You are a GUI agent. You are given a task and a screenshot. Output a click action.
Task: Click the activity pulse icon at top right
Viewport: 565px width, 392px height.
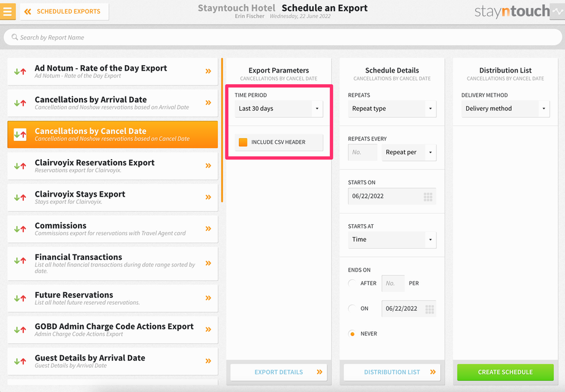(x=558, y=11)
